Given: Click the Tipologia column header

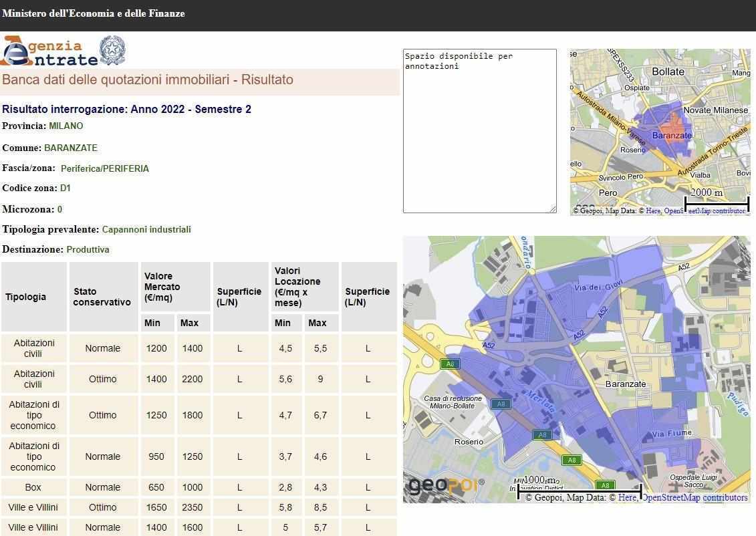Looking at the screenshot, I should [26, 297].
